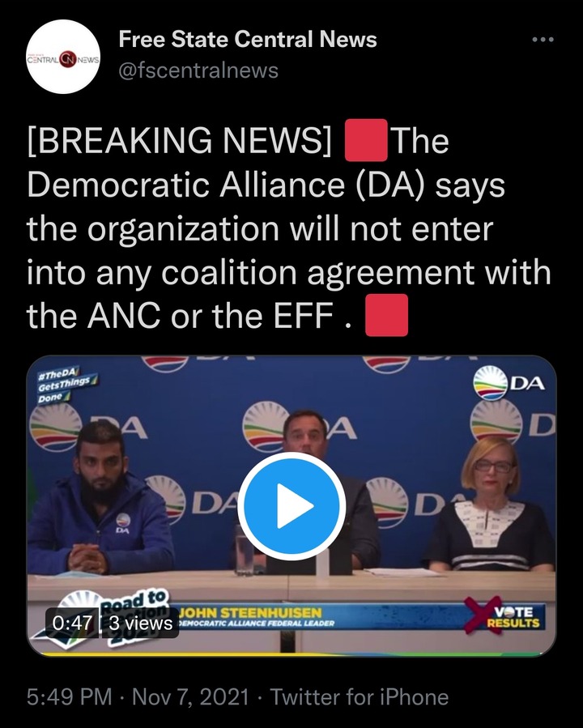
Task: Tap the red square emoji after BREAKING NEWS
Action: tap(366, 140)
